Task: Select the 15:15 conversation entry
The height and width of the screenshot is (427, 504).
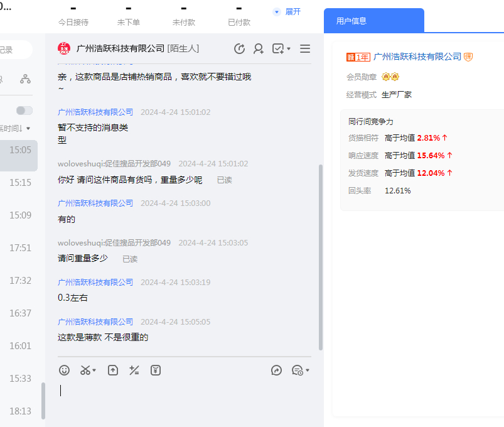Action: coord(20,183)
